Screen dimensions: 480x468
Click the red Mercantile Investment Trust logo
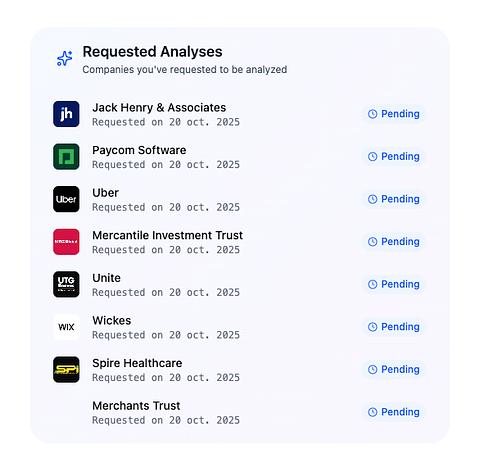(66, 242)
